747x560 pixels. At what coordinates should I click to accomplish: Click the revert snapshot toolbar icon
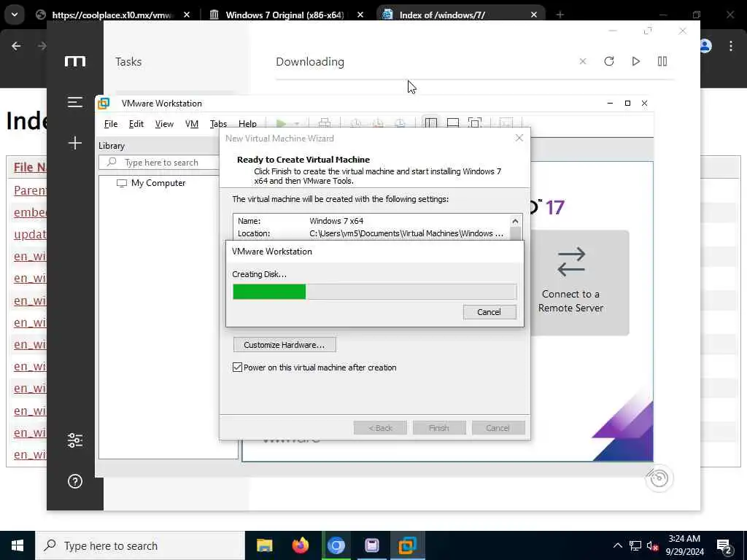coord(378,123)
